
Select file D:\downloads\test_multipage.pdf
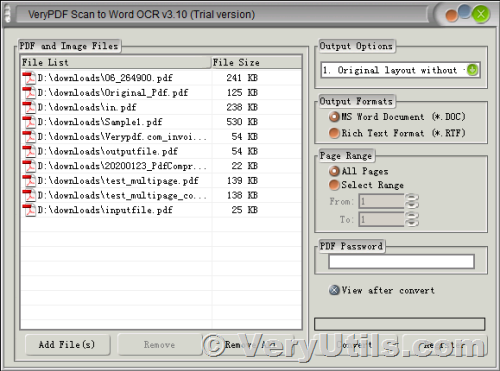tap(118, 181)
